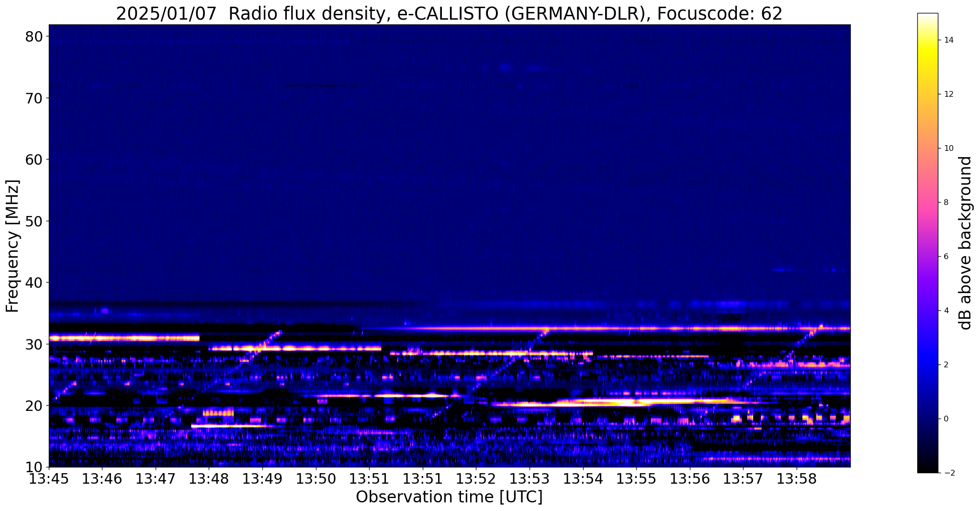This screenshot has width=980, height=511.
Task: Click the 'dB above background' colorbar label
Action: pos(966,243)
